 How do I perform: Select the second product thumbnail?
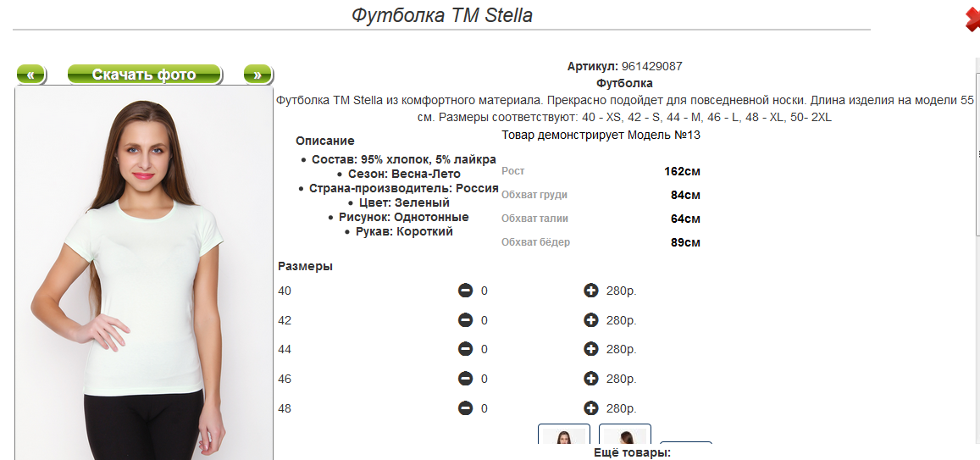click(625, 434)
